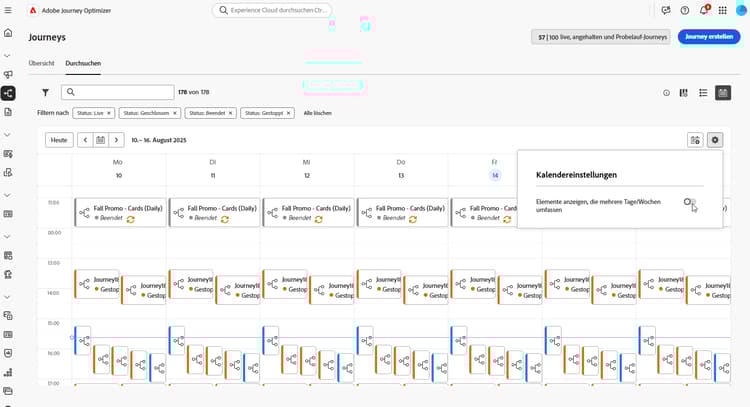This screenshot has height=407, width=750.
Task: Open Tuesday's Fall Promo - Cards (Daily) journey
Action: (215, 212)
